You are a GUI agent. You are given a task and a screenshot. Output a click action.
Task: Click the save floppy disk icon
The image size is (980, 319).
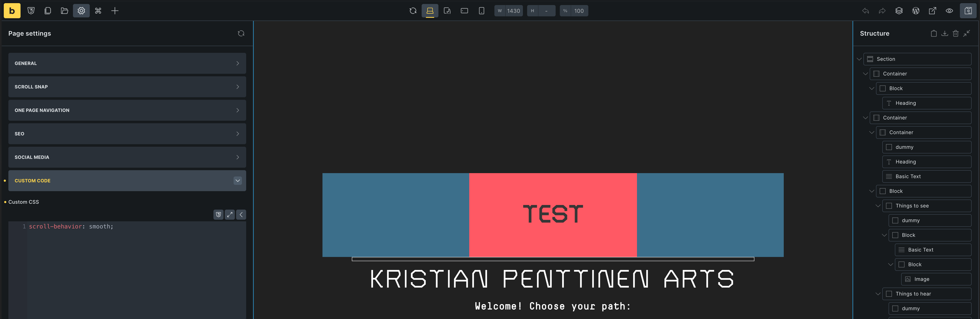968,11
